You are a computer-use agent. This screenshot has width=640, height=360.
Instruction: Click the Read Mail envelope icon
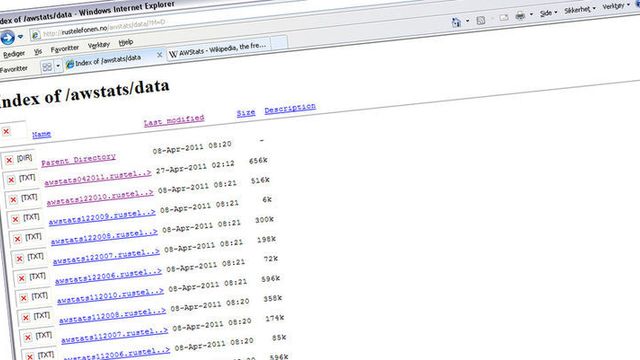coord(504,18)
